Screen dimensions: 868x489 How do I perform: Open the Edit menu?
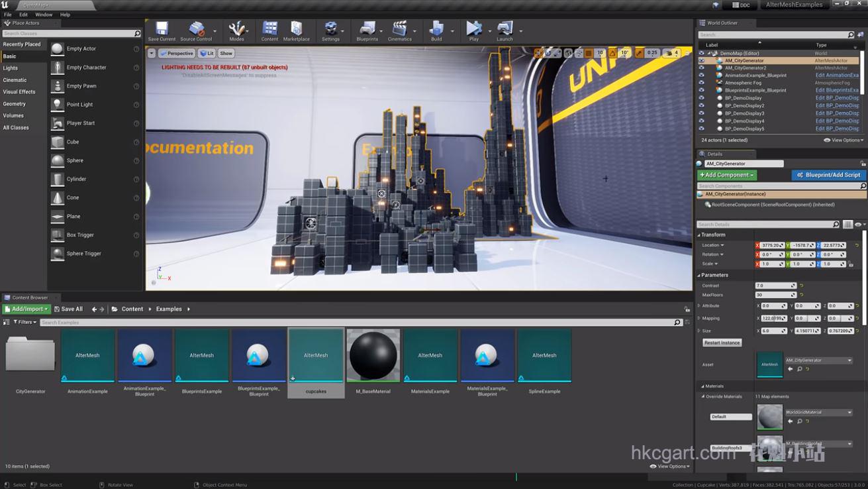click(x=23, y=15)
